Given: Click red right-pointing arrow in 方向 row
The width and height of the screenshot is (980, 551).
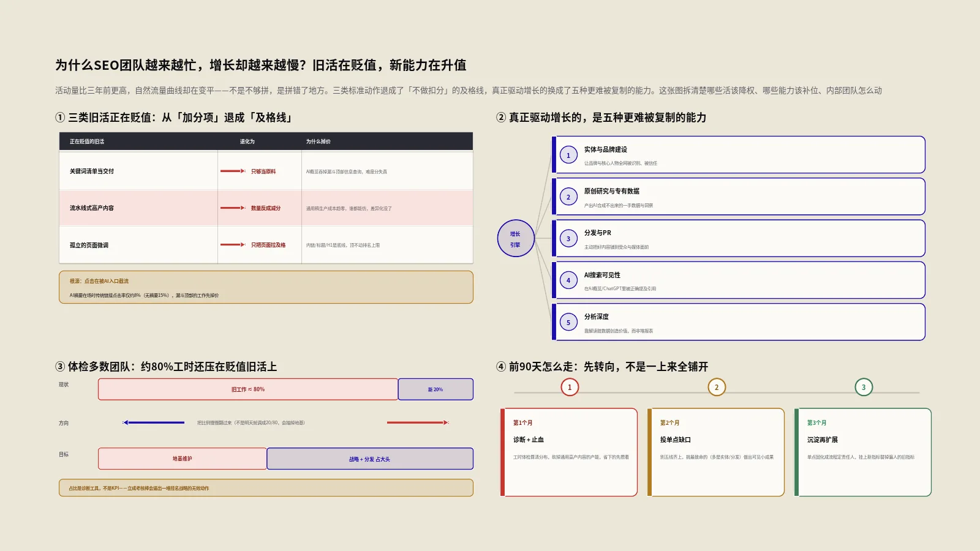Looking at the screenshot, I should point(418,422).
